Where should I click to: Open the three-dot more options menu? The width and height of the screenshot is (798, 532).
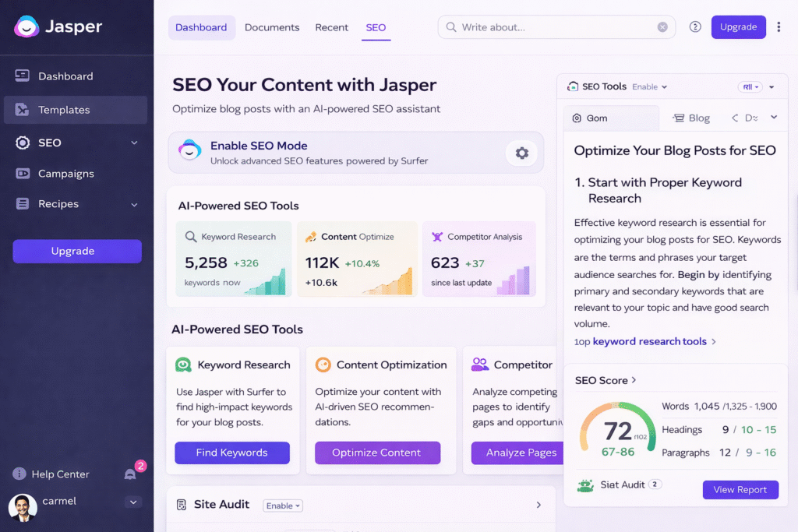tap(779, 27)
